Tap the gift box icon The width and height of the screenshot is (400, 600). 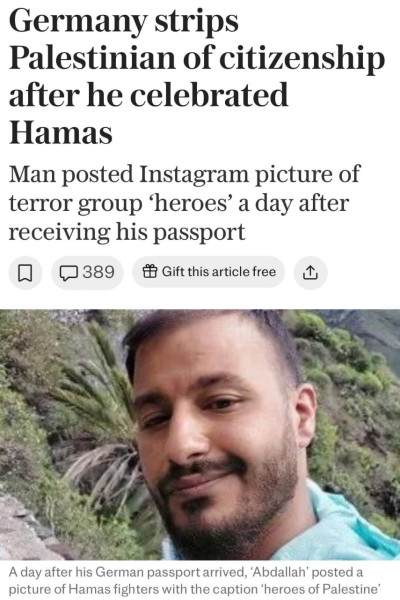pyautogui.click(x=150, y=272)
